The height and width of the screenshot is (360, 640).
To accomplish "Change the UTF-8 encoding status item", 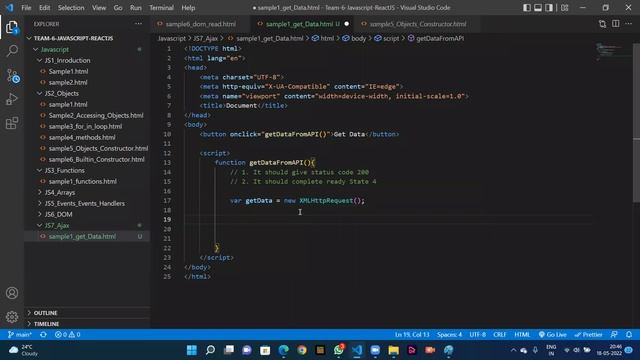I will pyautogui.click(x=478, y=335).
